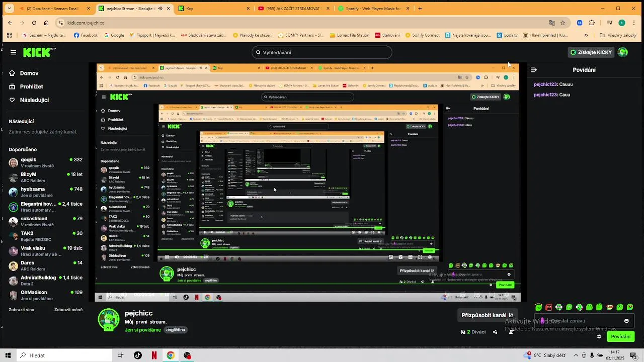
Task: Open TikTok from the taskbar
Action: 138,355
